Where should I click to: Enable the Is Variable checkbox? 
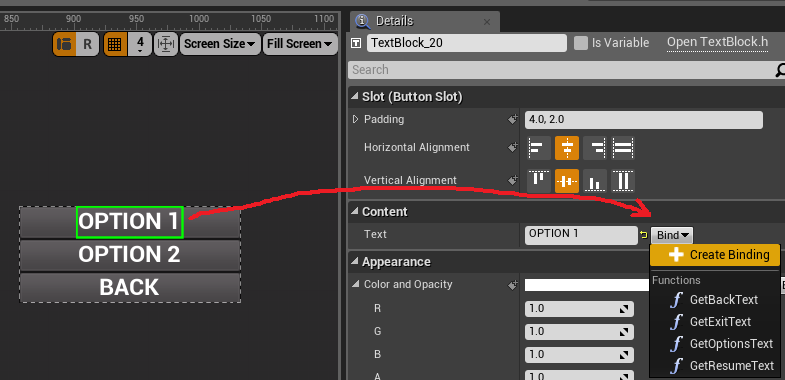coord(581,43)
